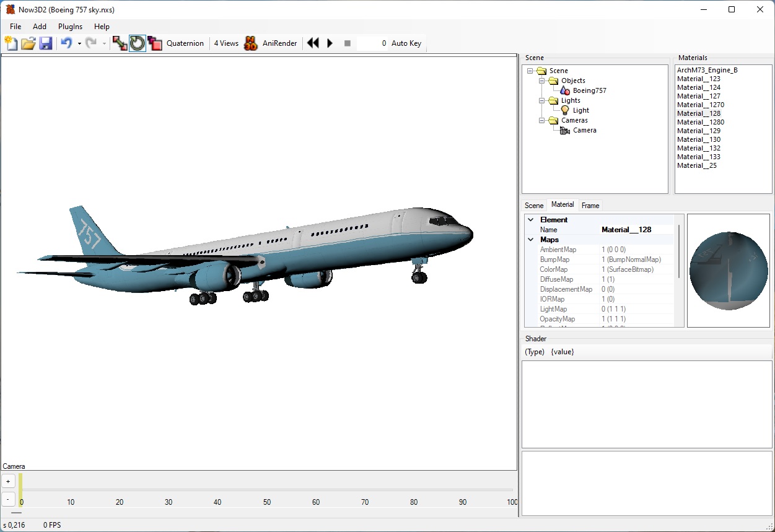
Task: Click the Now3D2 app icon in title bar
Action: click(11, 9)
